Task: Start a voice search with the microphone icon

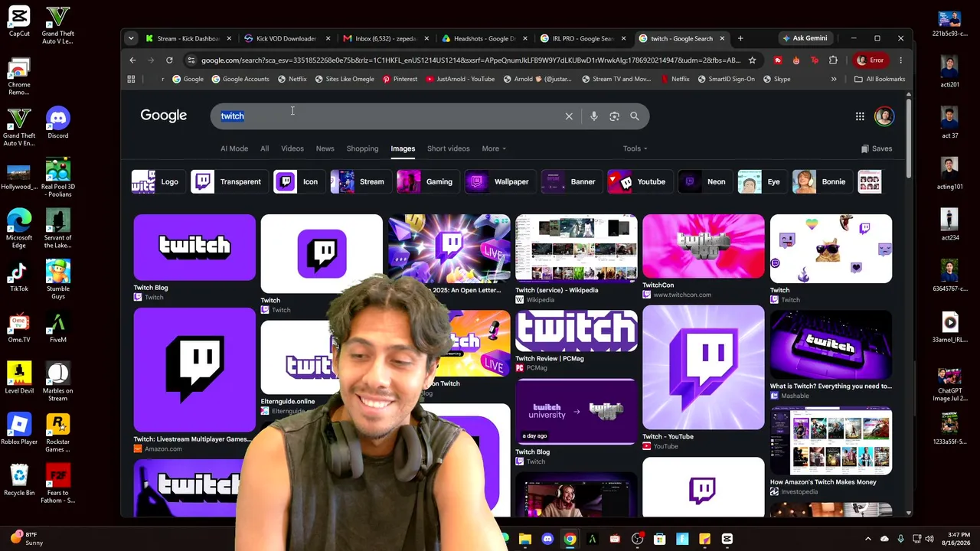Action: click(x=593, y=116)
